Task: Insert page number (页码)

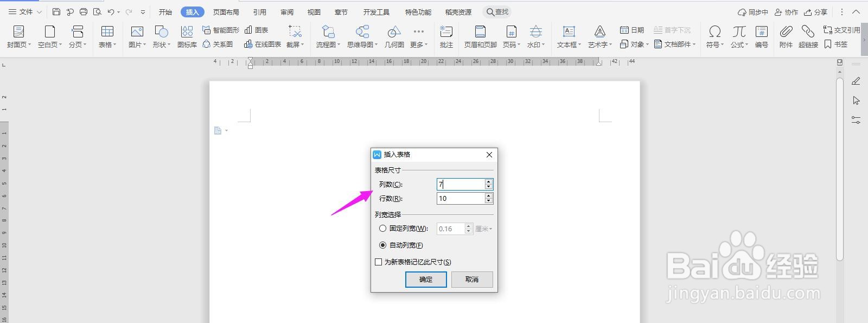Action: coord(511,36)
